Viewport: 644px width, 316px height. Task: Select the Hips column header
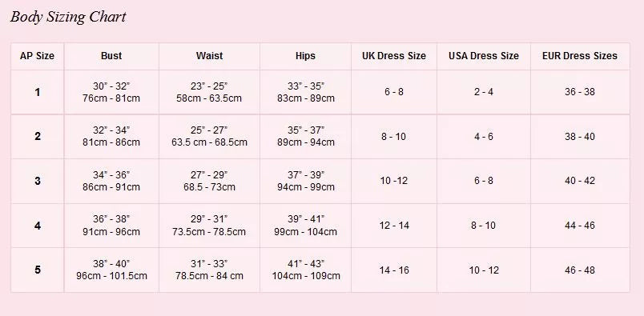click(x=305, y=56)
